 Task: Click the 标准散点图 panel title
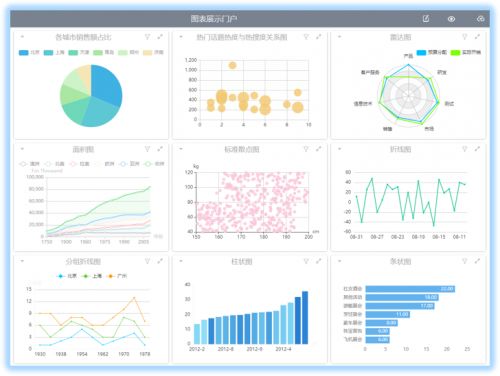pos(242,149)
